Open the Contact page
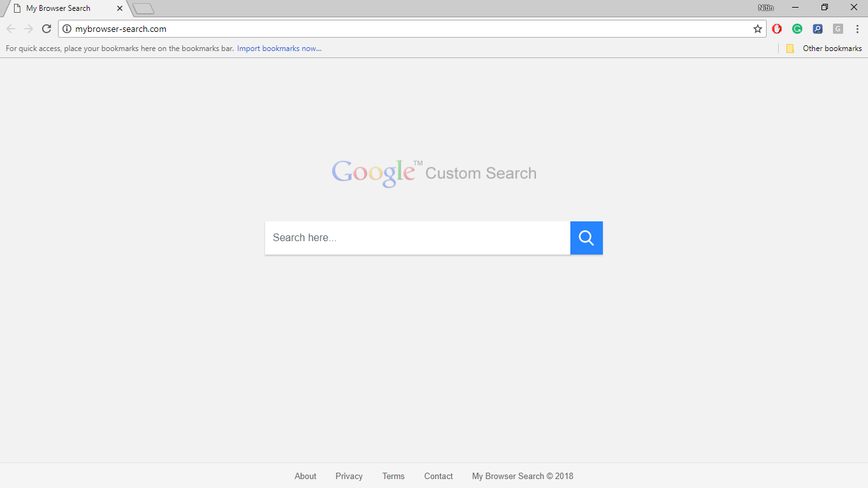Screen dimensions: 868x488 coord(438,476)
